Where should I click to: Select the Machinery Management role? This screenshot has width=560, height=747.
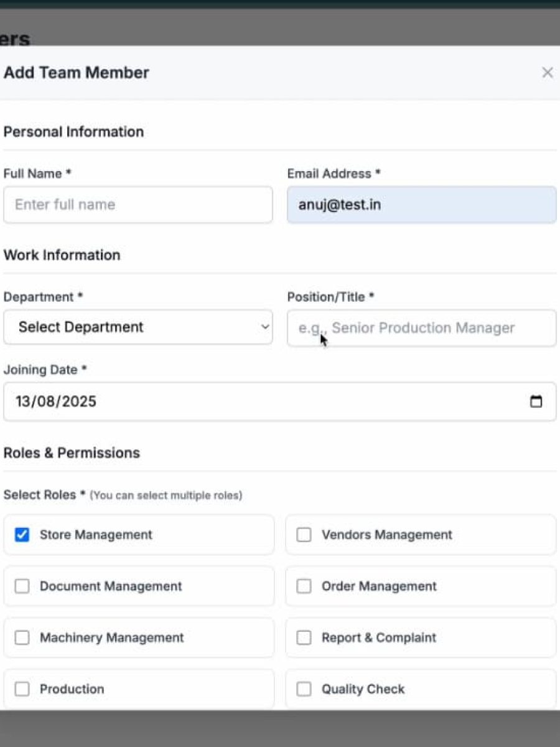click(x=22, y=637)
